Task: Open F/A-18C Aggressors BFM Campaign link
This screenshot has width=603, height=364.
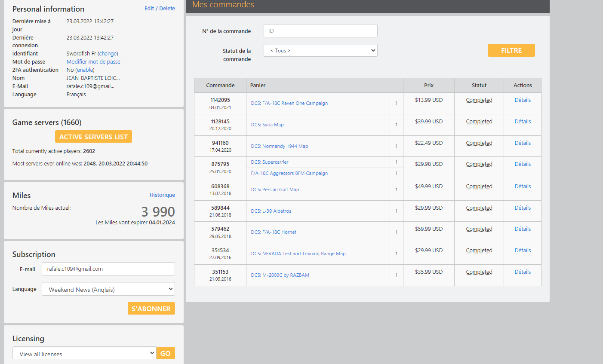Action: click(289, 173)
